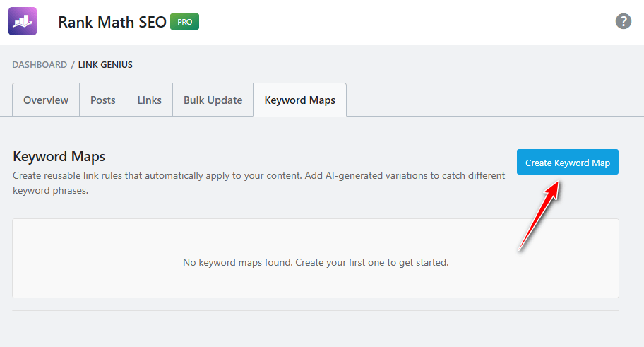The image size is (644, 347).
Task: Go to Dashboard breadcrumb link
Action: pos(40,64)
